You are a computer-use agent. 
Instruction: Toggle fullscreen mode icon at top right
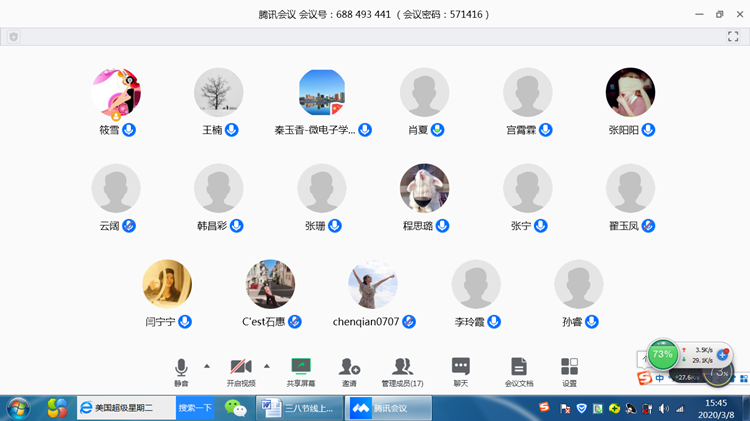[733, 37]
